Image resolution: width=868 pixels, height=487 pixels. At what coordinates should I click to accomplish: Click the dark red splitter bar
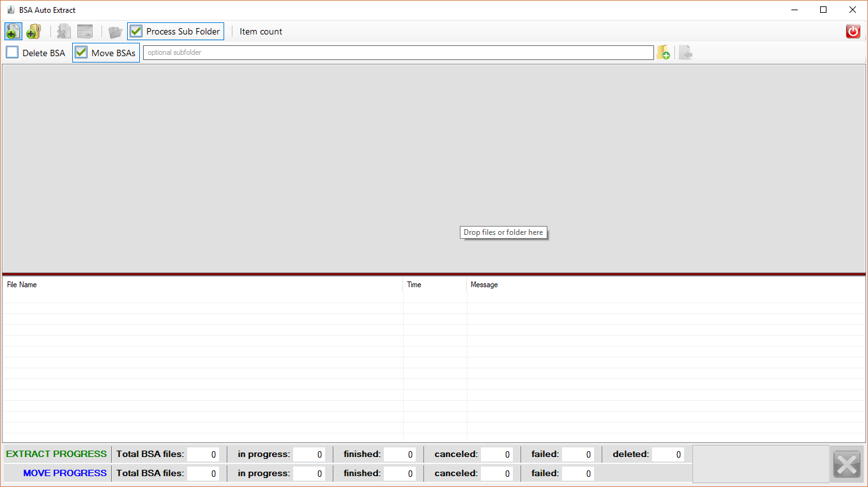tap(434, 274)
